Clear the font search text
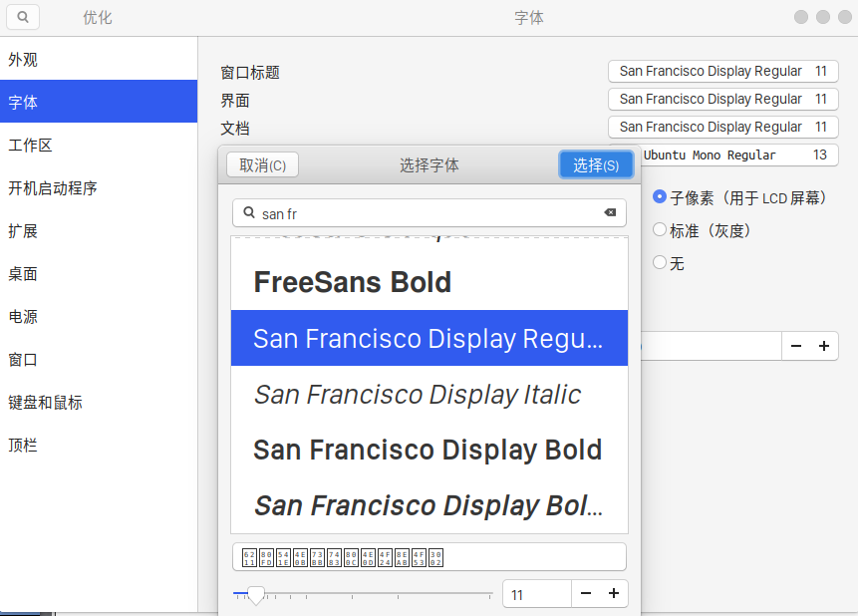This screenshot has height=616, width=858. 610,213
